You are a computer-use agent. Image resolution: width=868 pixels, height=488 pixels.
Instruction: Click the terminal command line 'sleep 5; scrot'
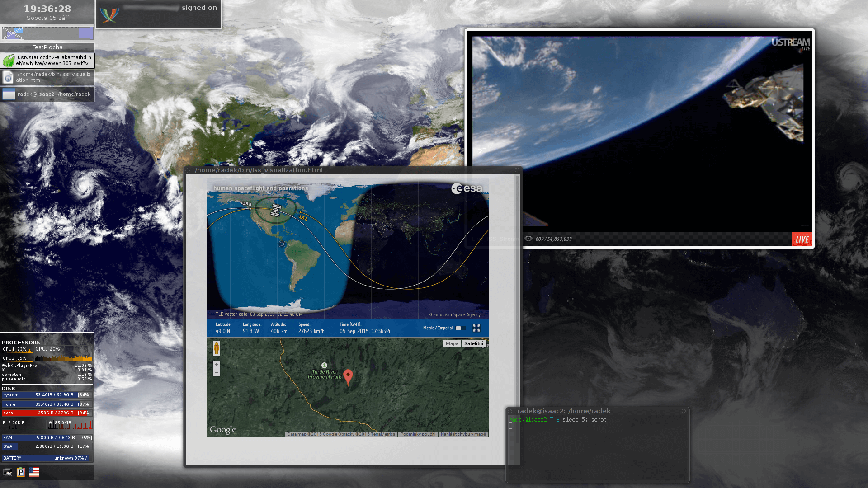point(585,420)
